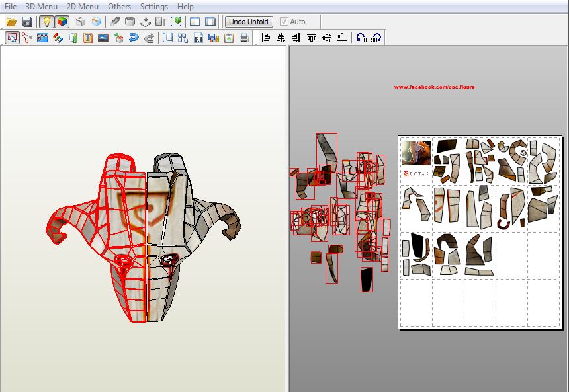Image resolution: width=569 pixels, height=392 pixels.
Task: Switch to the equal split two-pane layout icon
Action: pyautogui.click(x=195, y=22)
